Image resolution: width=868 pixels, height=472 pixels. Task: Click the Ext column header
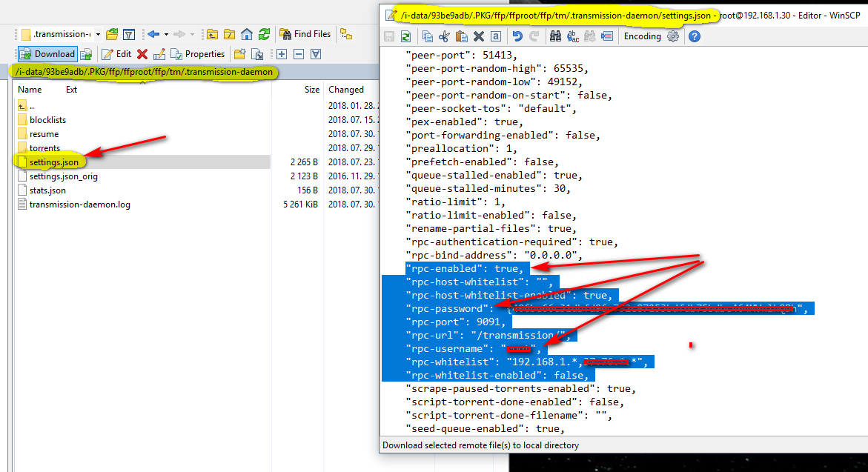coord(71,90)
